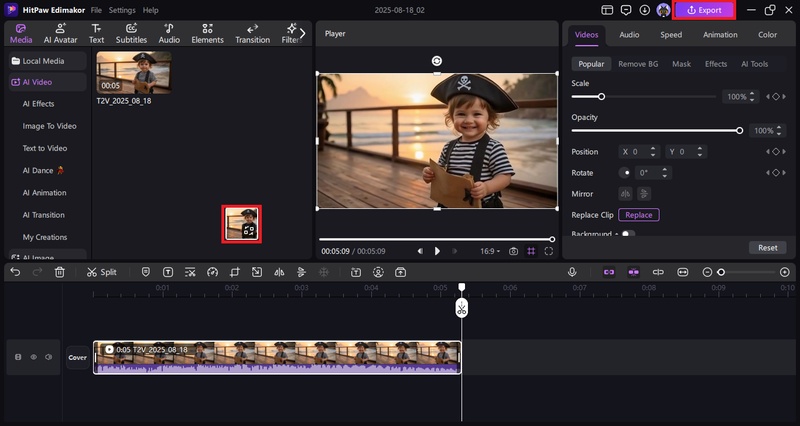Click horizontal flip icon in timeline toolbar

[279, 272]
